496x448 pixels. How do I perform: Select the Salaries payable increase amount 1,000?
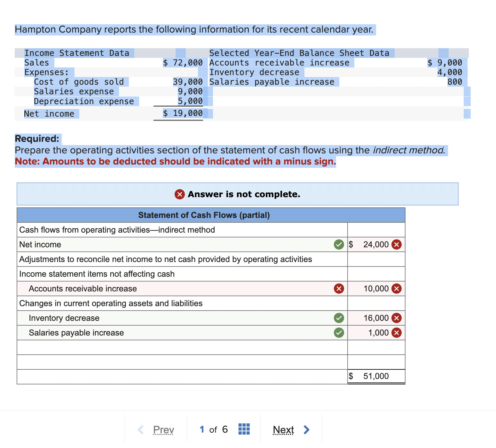[x=376, y=333]
